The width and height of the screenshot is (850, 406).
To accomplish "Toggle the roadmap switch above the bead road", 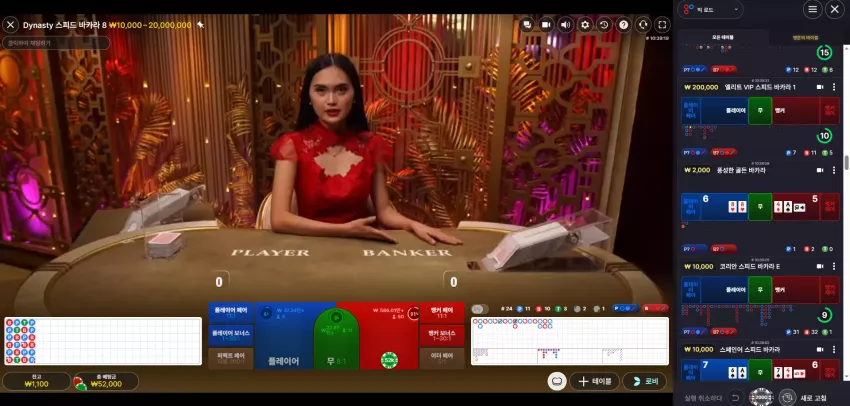I will click(x=477, y=308).
